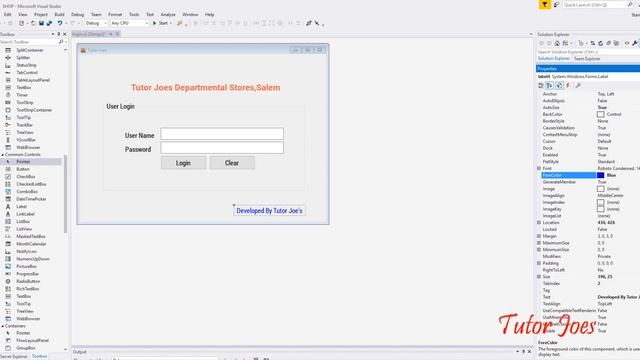Pick the NumericUpDown control
Viewport: 640px width, 360px height.
[33, 259]
